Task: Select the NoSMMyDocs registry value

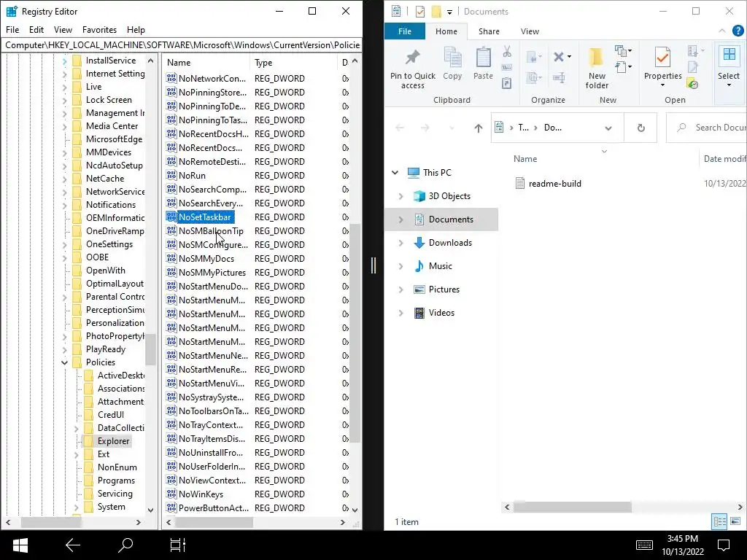Action: click(x=206, y=258)
